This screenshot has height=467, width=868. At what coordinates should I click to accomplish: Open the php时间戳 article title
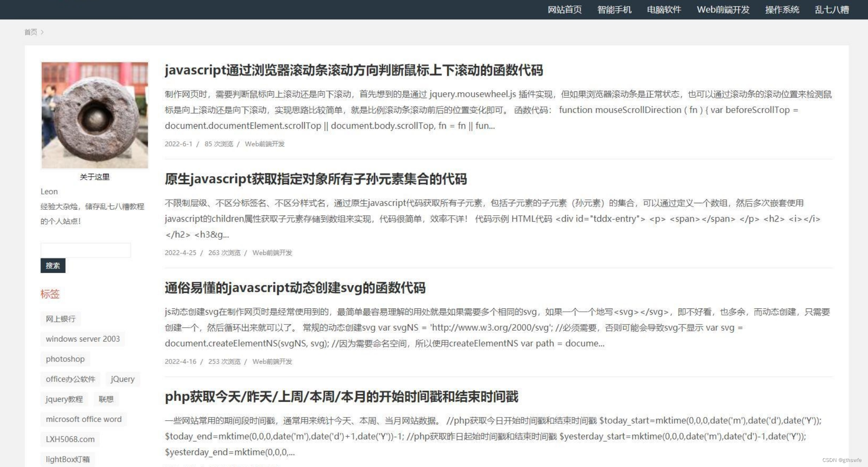pyautogui.click(x=342, y=396)
